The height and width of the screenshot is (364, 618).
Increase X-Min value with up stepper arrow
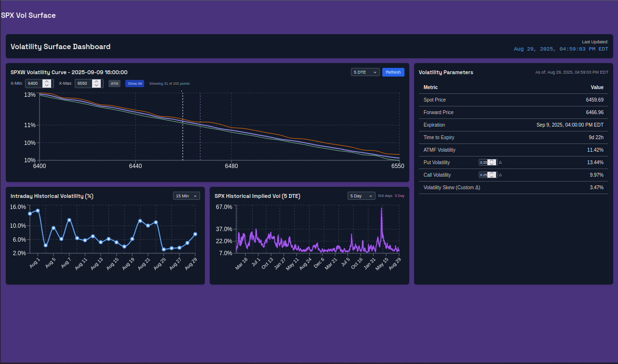pyautogui.click(x=47, y=81)
